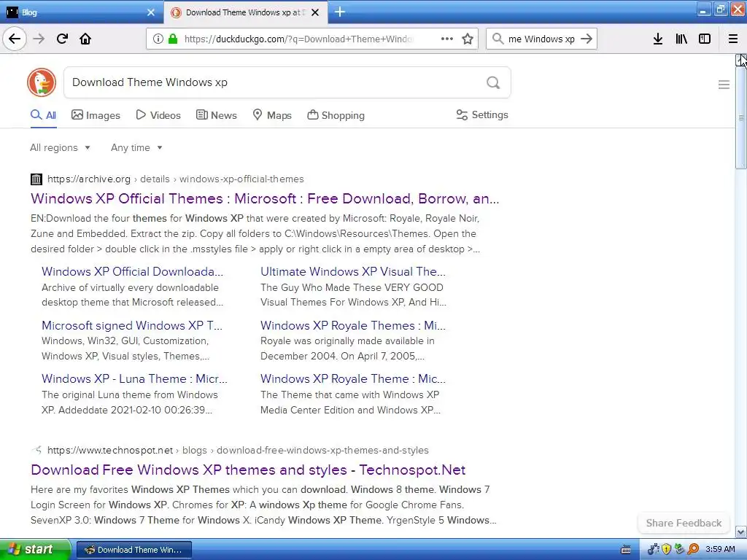Switch to Images results
747x560 pixels.
pyautogui.click(x=96, y=115)
